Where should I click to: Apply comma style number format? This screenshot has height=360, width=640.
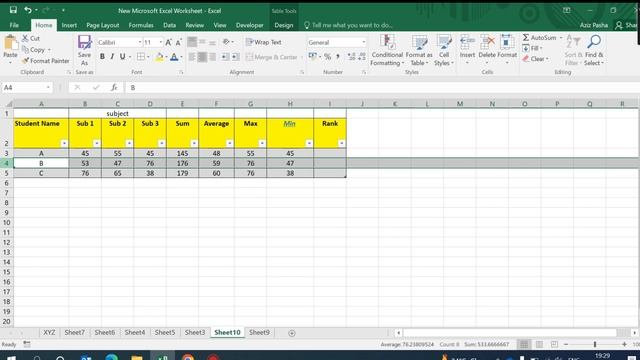point(338,57)
